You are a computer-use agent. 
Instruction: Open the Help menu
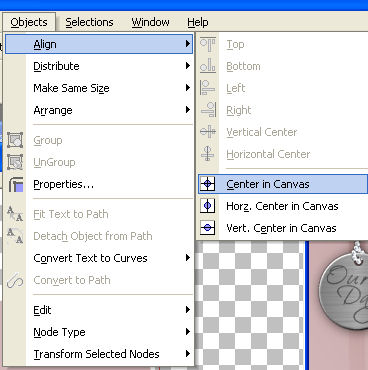198,22
